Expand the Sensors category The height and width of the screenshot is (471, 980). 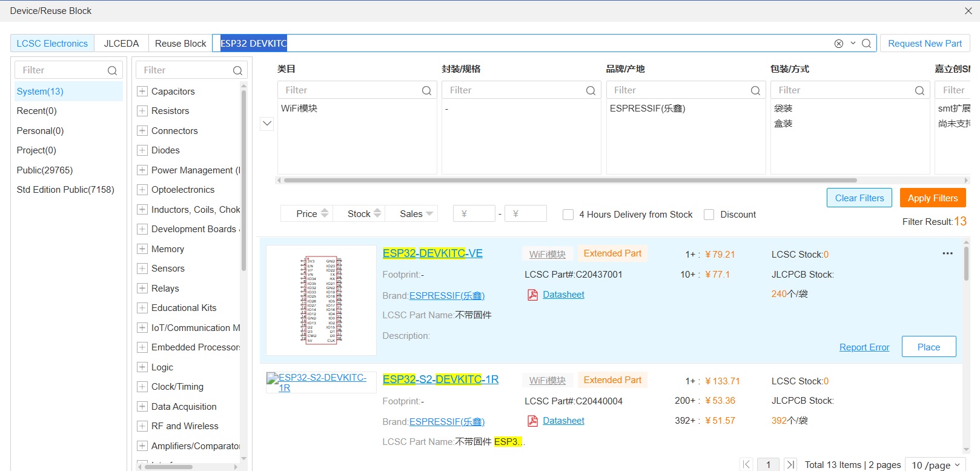coord(142,269)
